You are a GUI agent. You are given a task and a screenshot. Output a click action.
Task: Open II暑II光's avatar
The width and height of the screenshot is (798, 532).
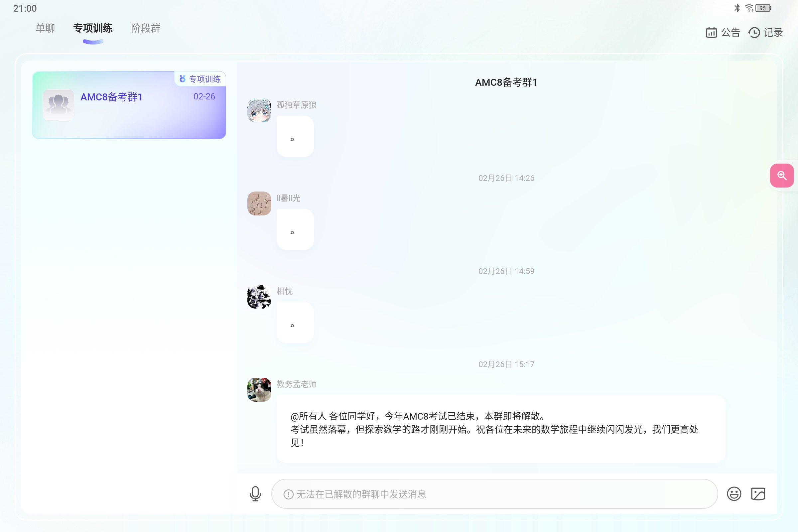[259, 203]
